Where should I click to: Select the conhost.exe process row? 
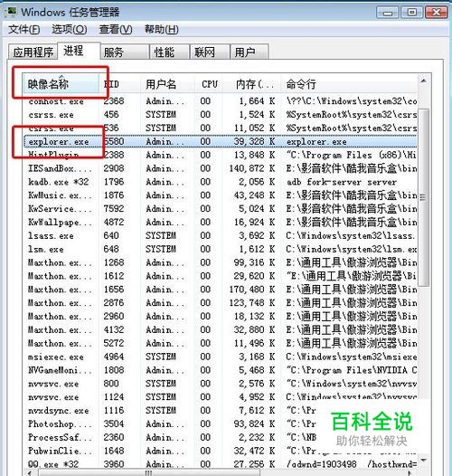(x=220, y=101)
